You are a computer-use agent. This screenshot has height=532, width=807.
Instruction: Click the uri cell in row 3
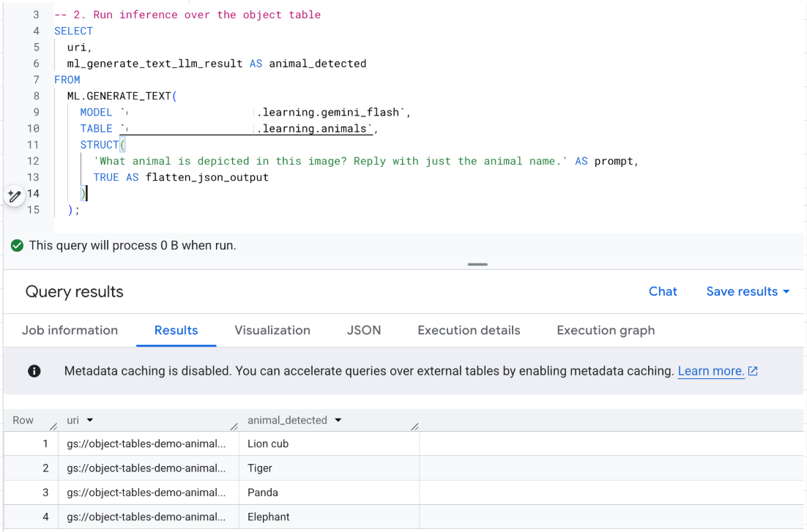tap(148, 492)
